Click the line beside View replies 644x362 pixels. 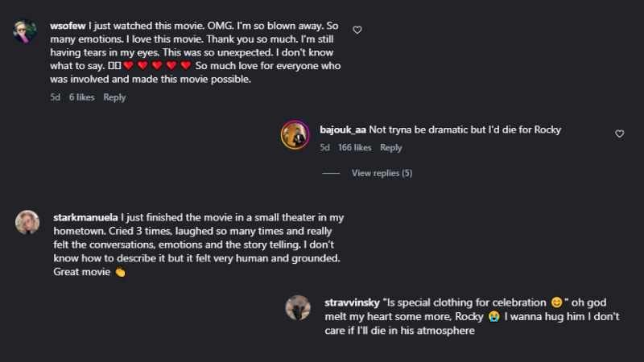331,173
